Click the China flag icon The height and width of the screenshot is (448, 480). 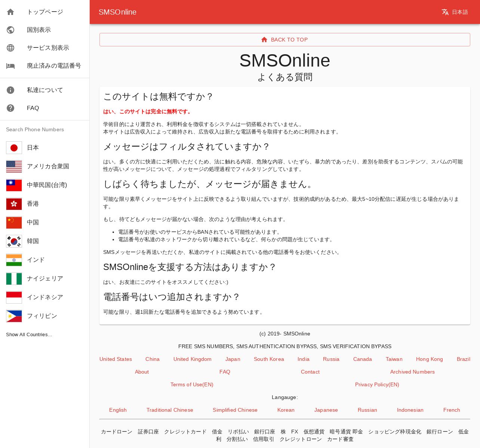tap(14, 223)
